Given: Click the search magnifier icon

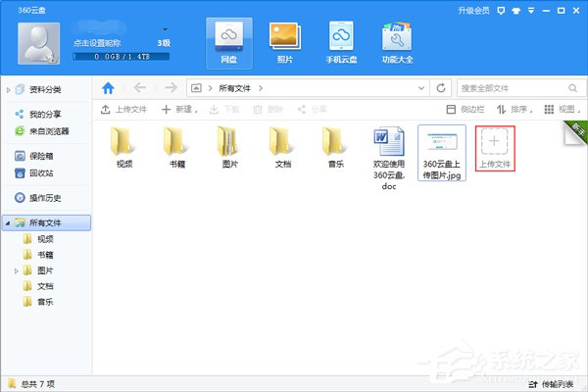Looking at the screenshot, I should 572,88.
